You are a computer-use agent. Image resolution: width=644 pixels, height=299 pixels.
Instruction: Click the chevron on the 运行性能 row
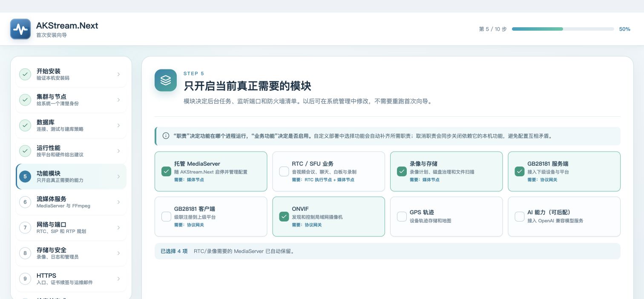coord(118,151)
